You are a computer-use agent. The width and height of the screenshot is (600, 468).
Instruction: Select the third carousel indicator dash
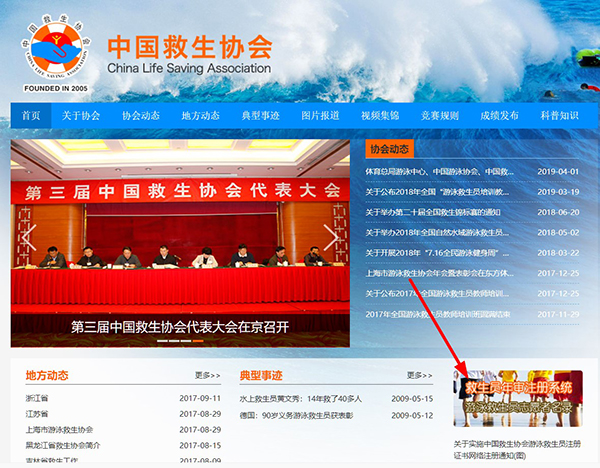click(x=186, y=341)
